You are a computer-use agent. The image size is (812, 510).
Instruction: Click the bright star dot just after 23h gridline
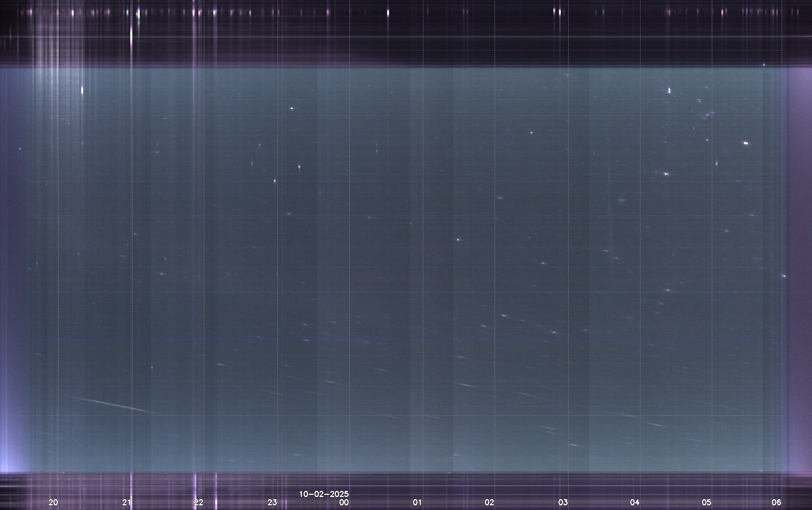coord(292,109)
